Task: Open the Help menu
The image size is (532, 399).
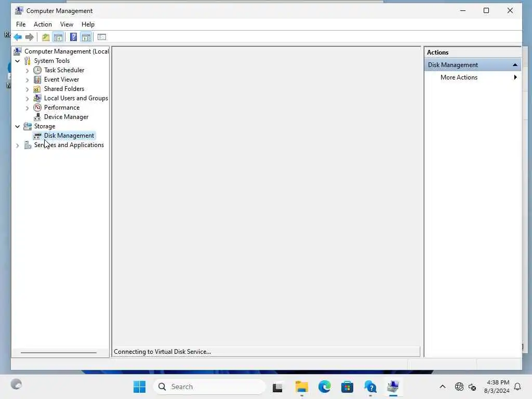Action: pyautogui.click(x=88, y=24)
